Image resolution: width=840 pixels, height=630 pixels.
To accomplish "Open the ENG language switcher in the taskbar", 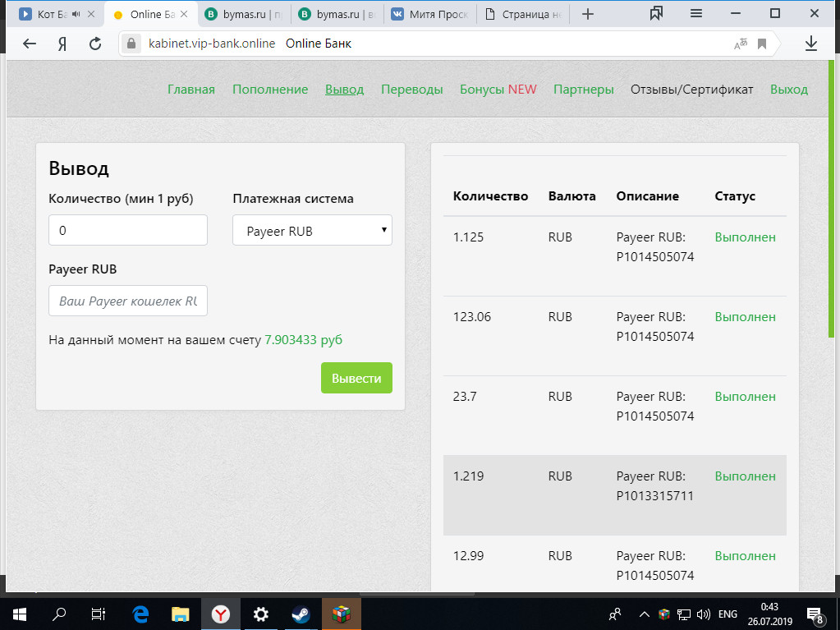I will [x=728, y=614].
